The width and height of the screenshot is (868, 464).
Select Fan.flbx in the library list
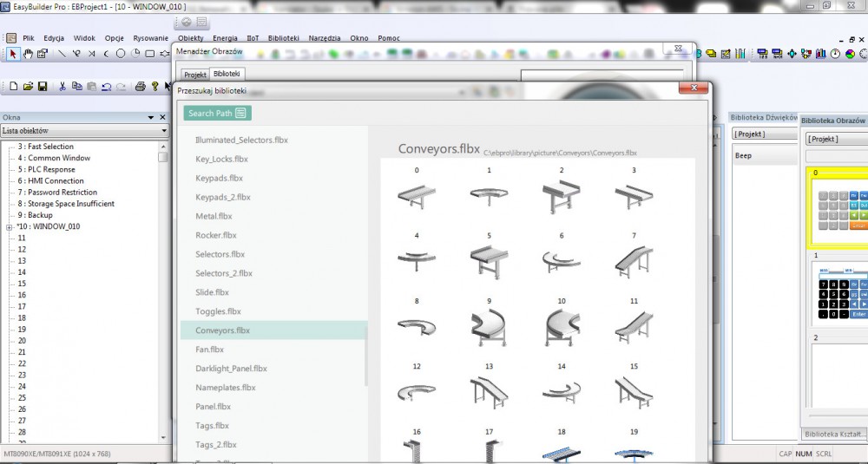click(209, 350)
